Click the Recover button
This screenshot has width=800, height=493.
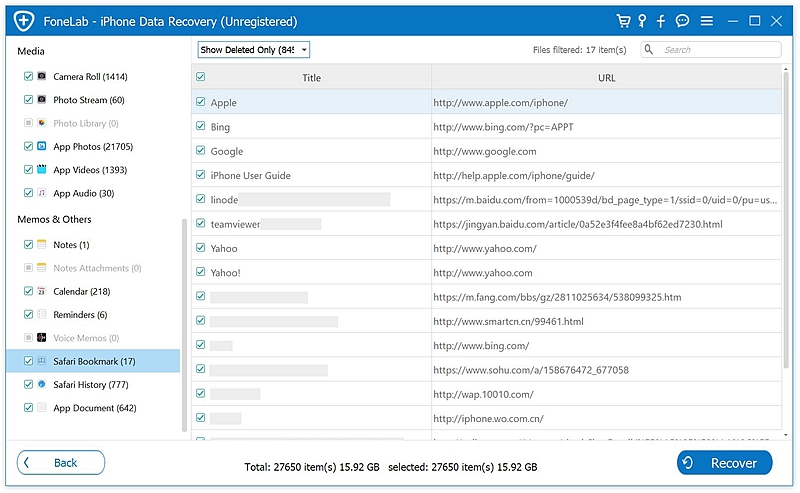(x=724, y=462)
